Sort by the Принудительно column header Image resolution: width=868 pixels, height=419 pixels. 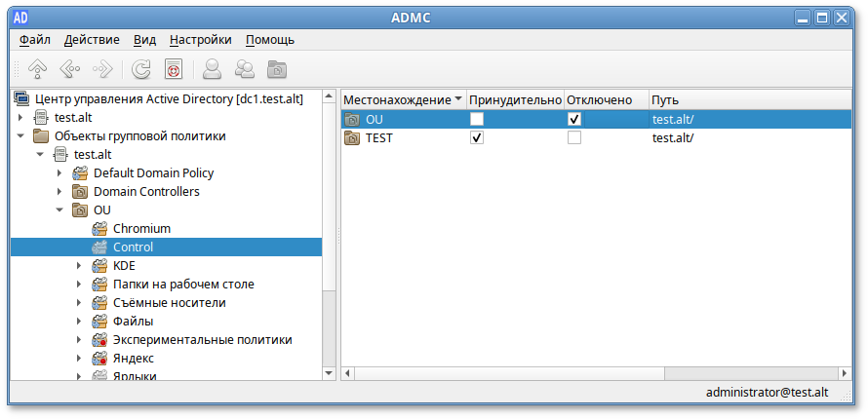point(515,100)
